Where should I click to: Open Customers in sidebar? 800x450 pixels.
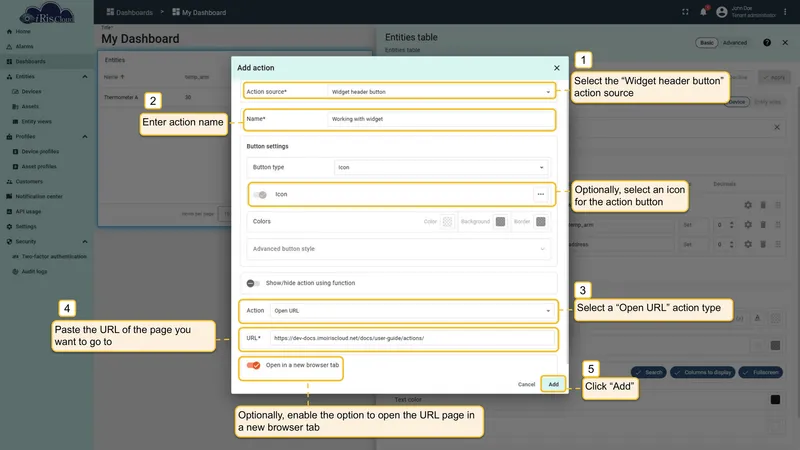coord(29,182)
